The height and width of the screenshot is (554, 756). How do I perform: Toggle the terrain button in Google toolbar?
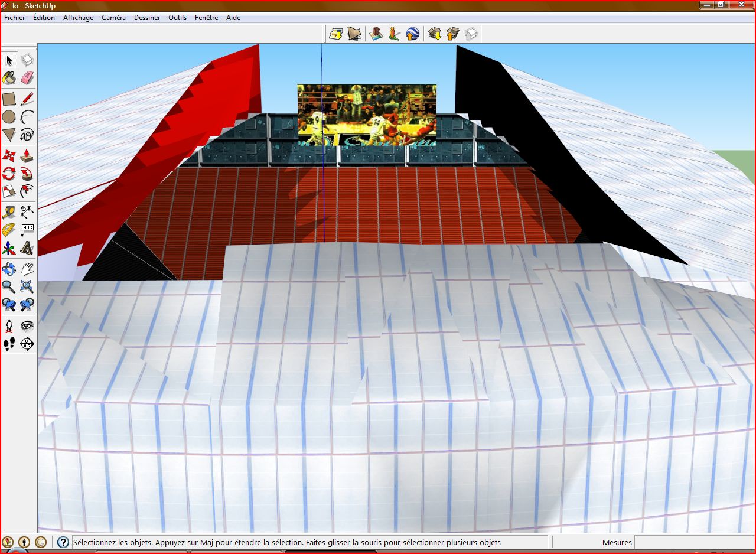(x=354, y=34)
